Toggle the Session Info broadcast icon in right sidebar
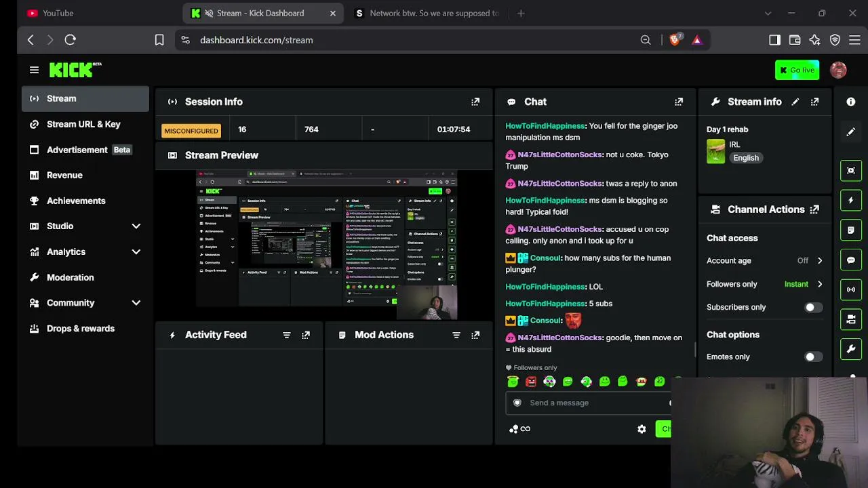The height and width of the screenshot is (488, 868). [x=851, y=289]
